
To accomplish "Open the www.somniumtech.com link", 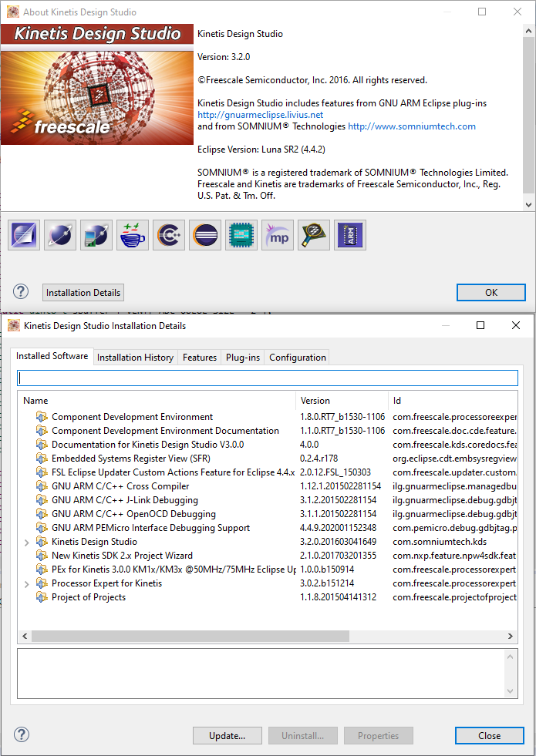I will 412,126.
